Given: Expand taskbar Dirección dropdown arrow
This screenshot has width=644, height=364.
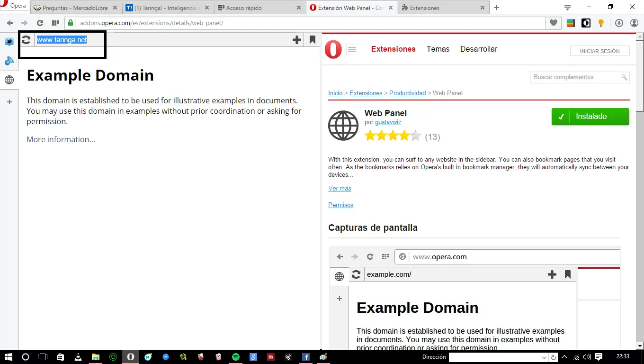Looking at the screenshot, I should click(x=544, y=357).
